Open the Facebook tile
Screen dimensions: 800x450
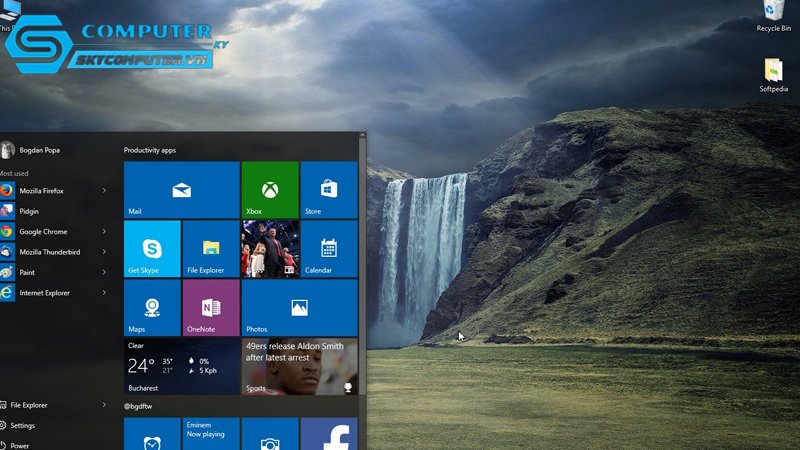(329, 434)
